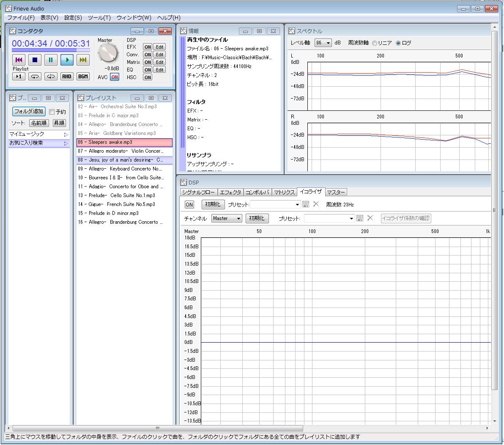The width and height of the screenshot is (504, 445).
Task: Select 13 - Prelude- Cello Suite No.1.mp3
Action: [x=124, y=195]
